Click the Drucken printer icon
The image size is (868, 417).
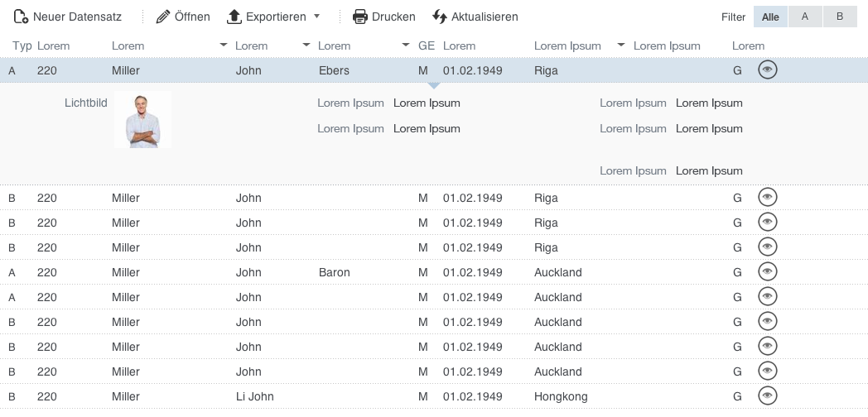pos(359,17)
